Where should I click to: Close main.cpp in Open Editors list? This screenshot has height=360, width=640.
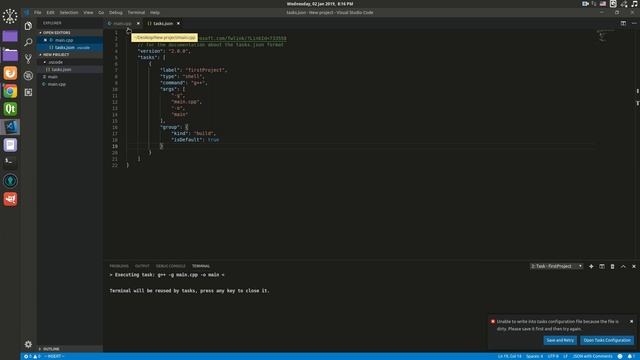tap(45, 40)
